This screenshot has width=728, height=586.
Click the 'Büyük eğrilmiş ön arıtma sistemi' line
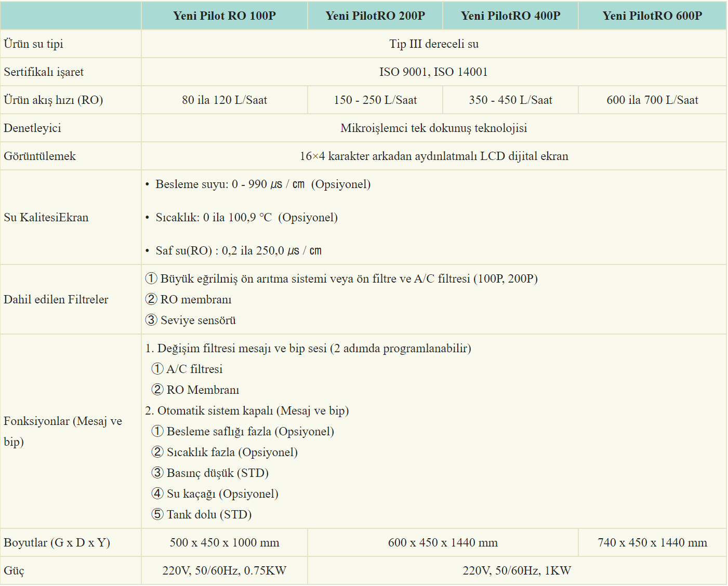pyautogui.click(x=341, y=278)
